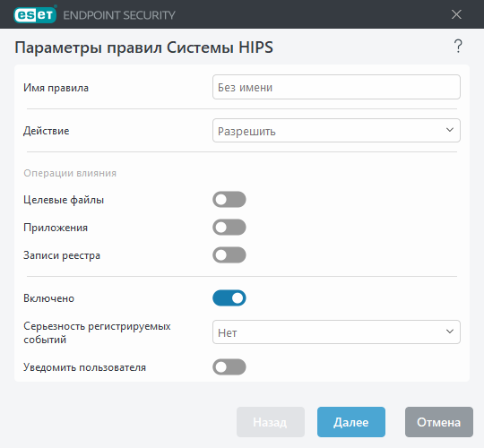
Task: Expand Серьезность регистрируемых событий dropdown
Action: click(336, 332)
